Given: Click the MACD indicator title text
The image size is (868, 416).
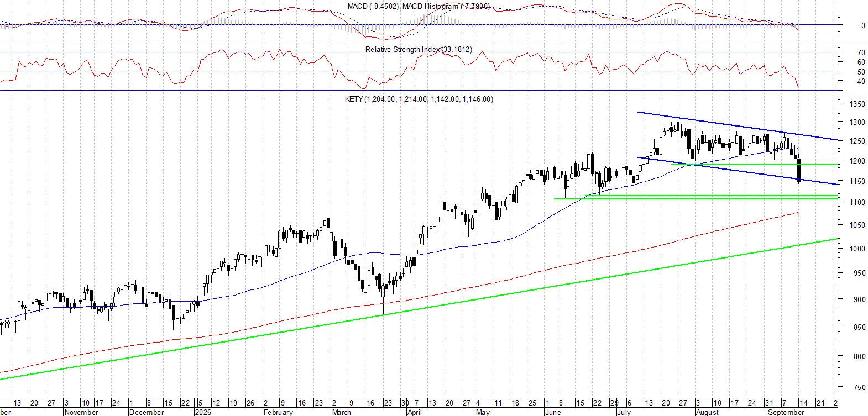Looking at the screenshot, I should (x=419, y=6).
